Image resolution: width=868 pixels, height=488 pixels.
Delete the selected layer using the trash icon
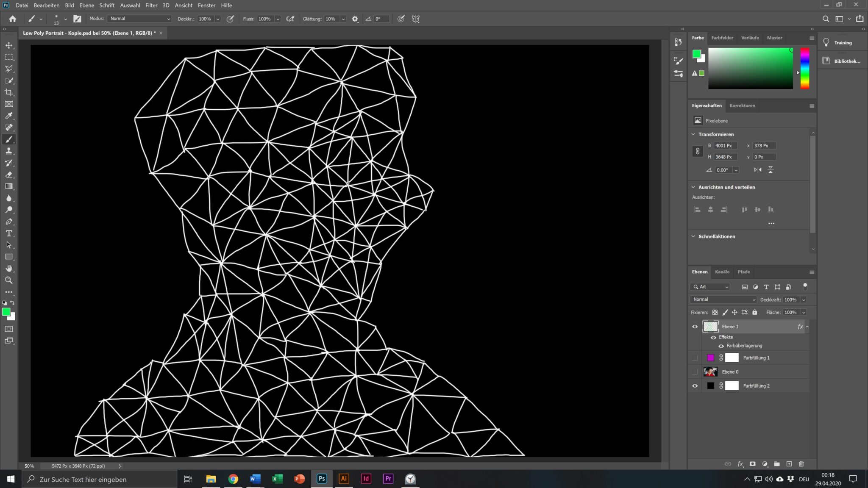point(801,464)
